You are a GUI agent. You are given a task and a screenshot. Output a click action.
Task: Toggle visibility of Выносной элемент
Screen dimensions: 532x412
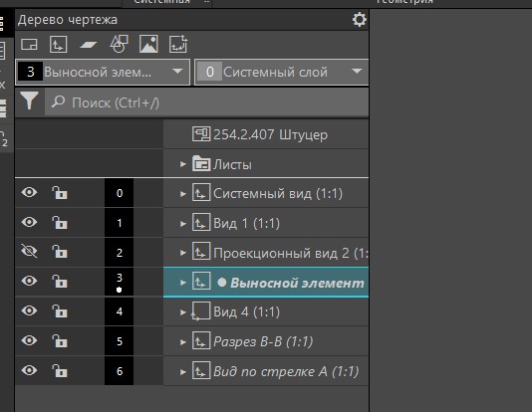point(29,281)
